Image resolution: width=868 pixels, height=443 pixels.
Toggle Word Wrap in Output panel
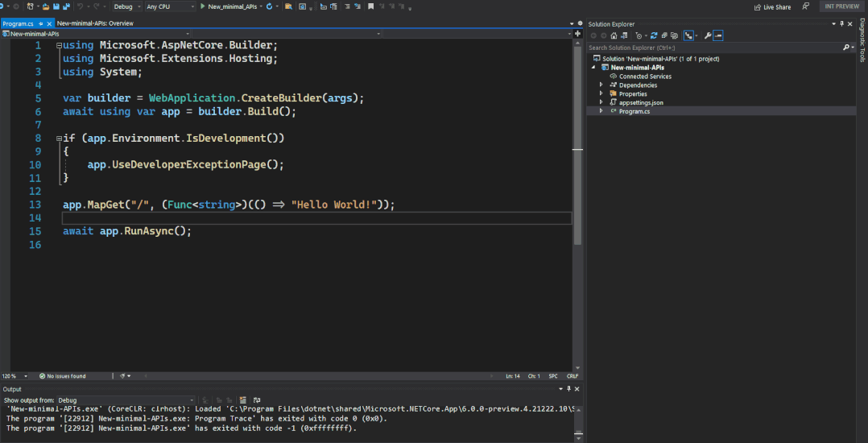[x=256, y=400]
